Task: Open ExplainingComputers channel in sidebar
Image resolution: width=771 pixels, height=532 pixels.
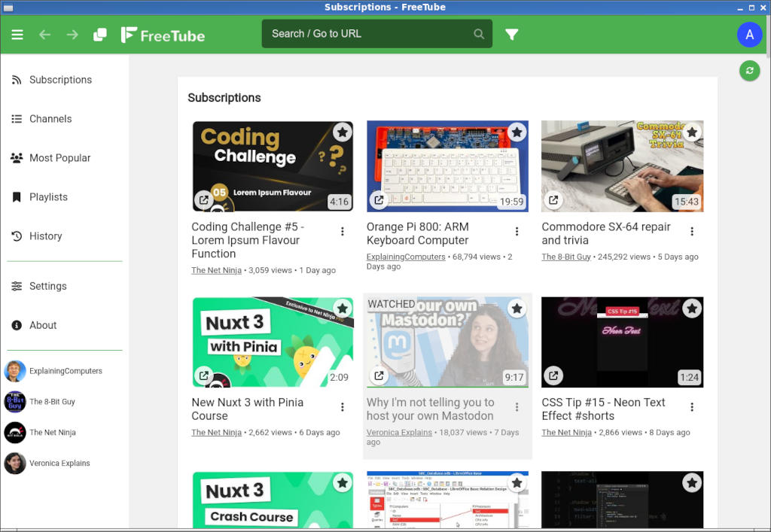Action: pyautogui.click(x=65, y=371)
